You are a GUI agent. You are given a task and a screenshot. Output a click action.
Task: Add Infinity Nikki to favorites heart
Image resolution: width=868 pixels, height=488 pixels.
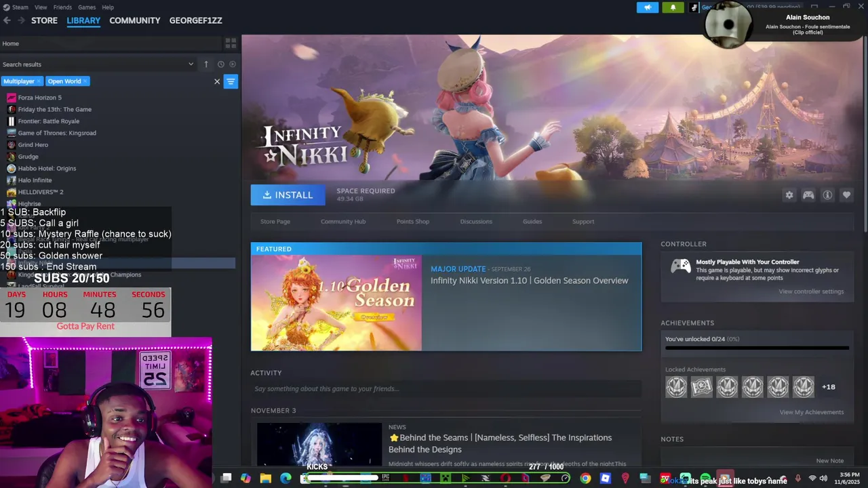(x=846, y=195)
